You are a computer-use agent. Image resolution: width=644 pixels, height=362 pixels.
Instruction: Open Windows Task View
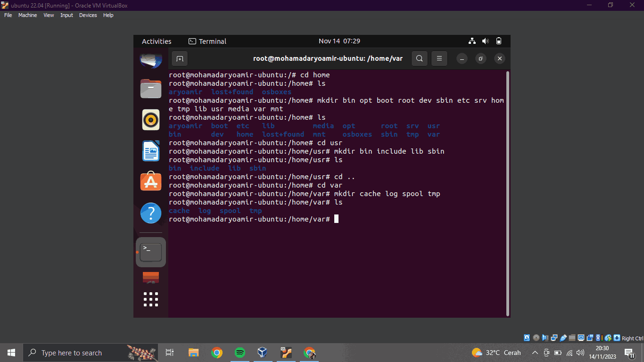[x=170, y=353]
